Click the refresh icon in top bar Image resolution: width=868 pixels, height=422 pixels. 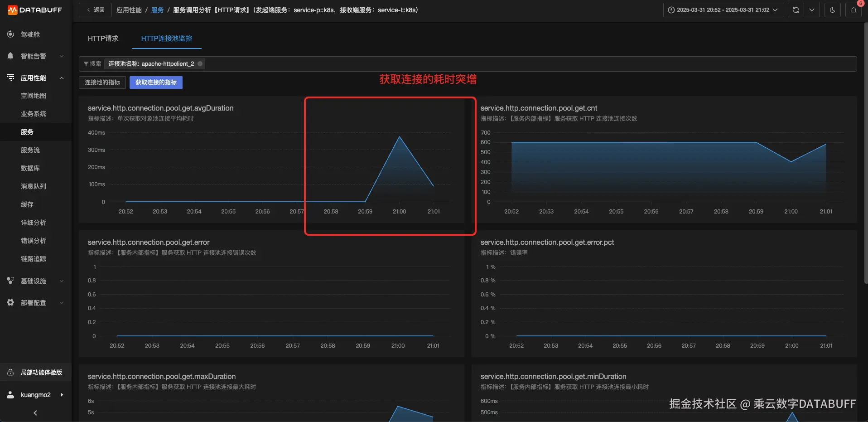point(796,10)
